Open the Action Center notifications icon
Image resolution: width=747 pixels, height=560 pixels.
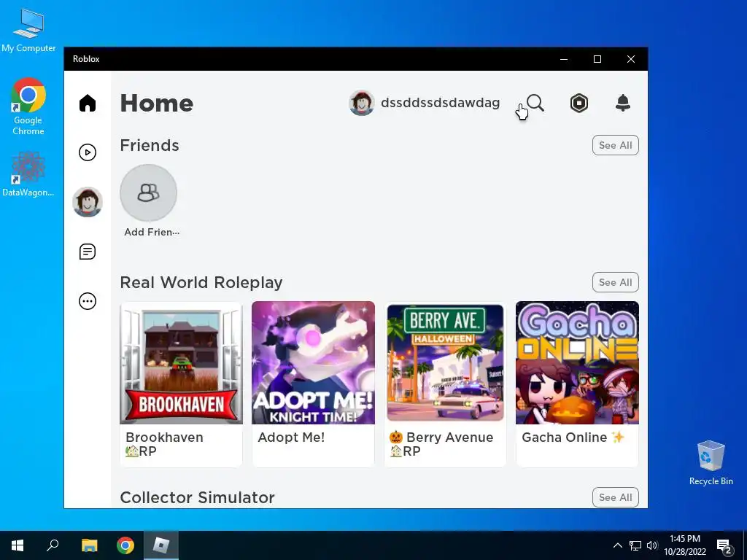(x=724, y=546)
